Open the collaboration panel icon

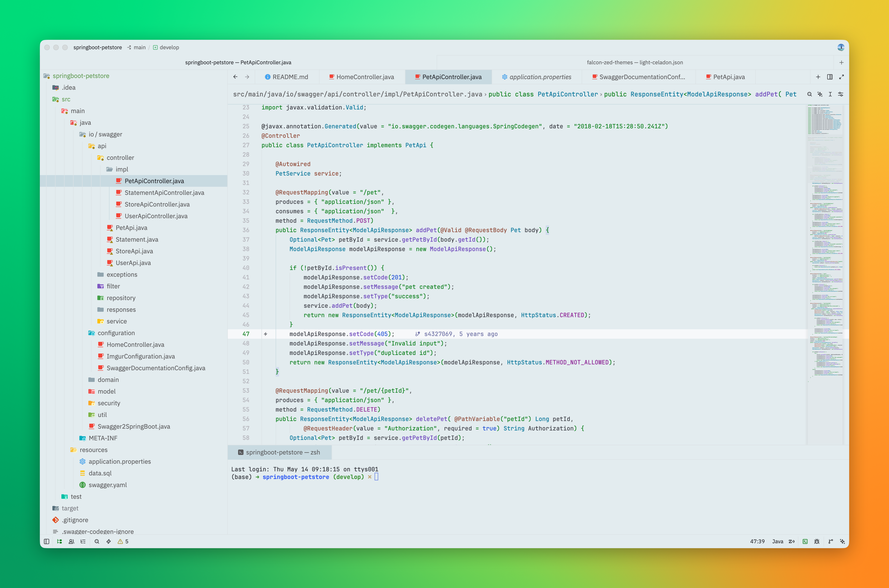pos(71,541)
